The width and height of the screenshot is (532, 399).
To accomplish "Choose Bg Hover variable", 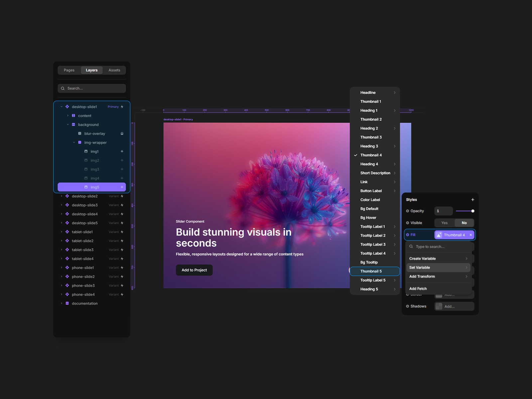I will [x=375, y=218].
